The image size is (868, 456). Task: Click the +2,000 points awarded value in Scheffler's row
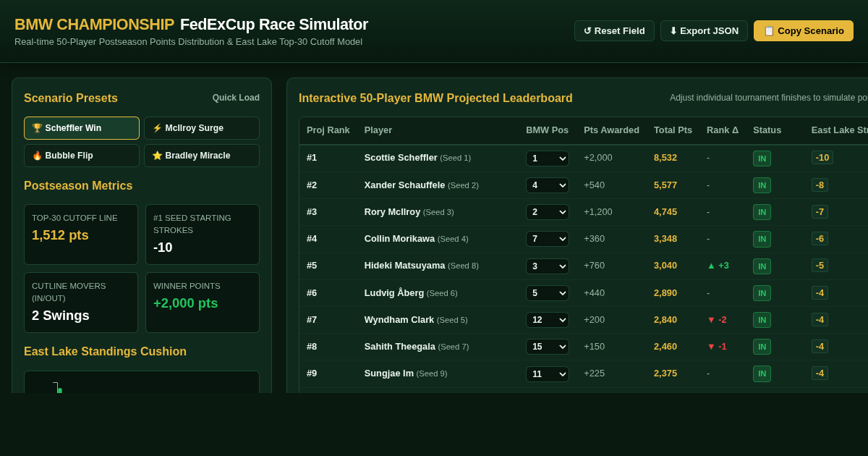[x=598, y=158]
